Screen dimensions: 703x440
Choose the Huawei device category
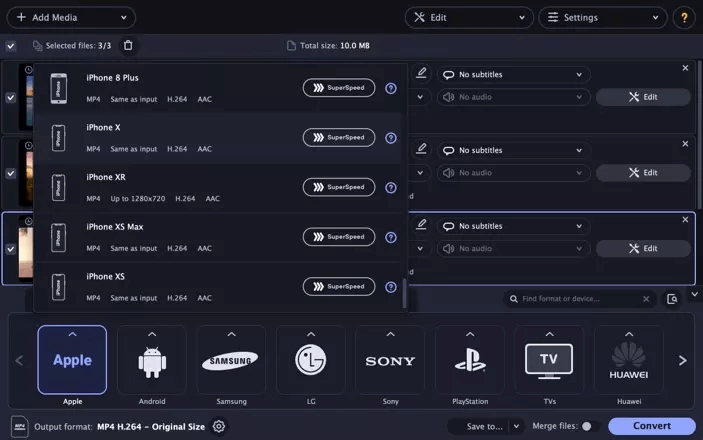pos(629,360)
